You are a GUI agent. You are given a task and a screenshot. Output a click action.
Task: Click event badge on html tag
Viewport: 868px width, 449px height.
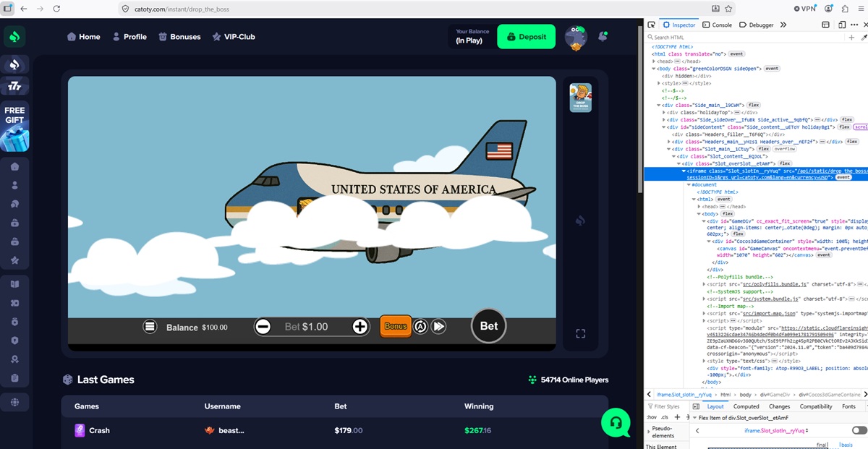[736, 54]
